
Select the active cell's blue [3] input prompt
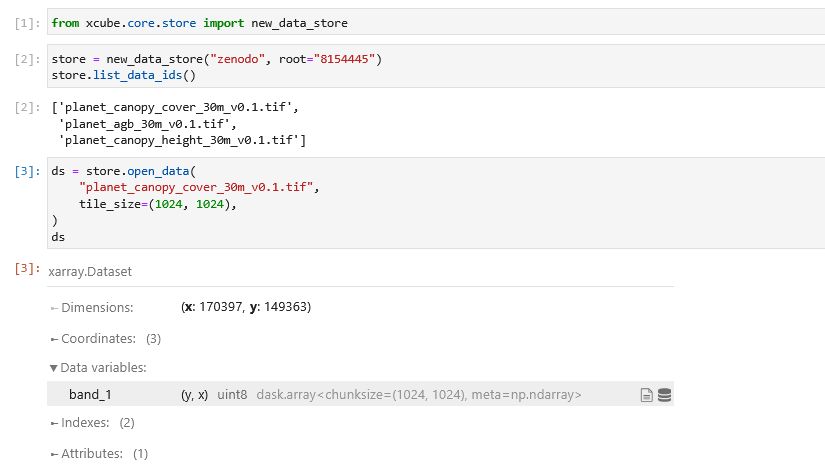click(27, 171)
